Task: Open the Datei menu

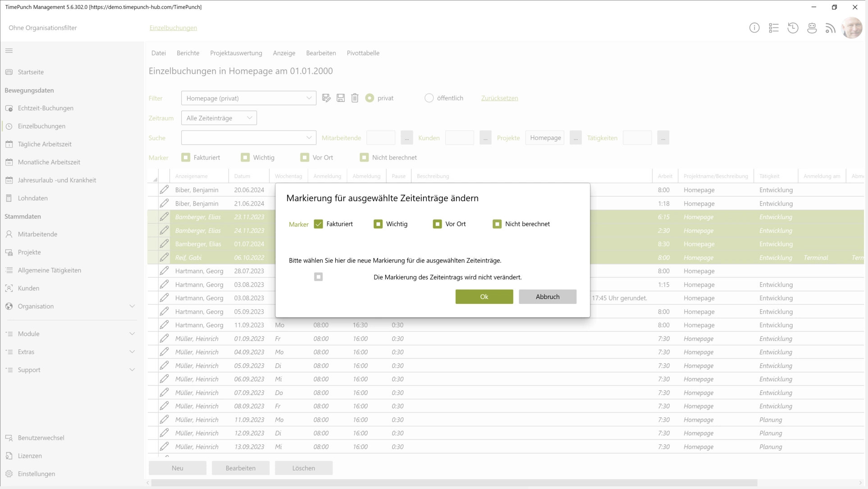Action: [x=159, y=53]
